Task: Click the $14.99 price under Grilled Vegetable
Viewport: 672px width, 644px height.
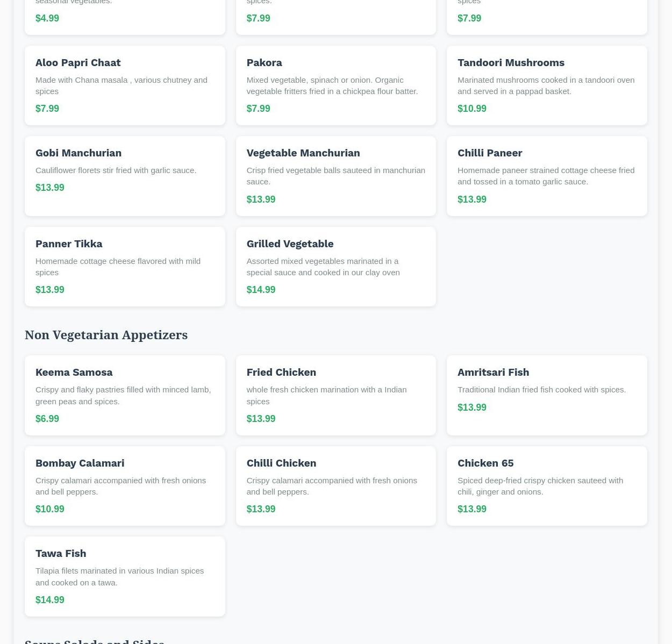Action: (261, 290)
